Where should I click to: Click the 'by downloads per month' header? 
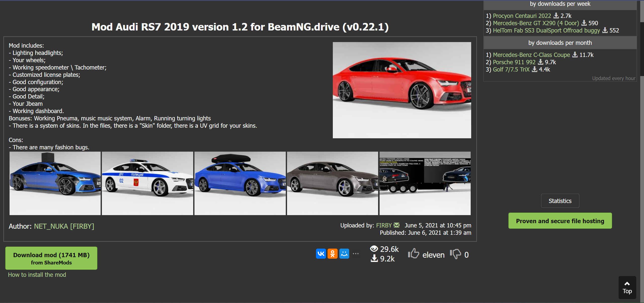click(x=560, y=43)
